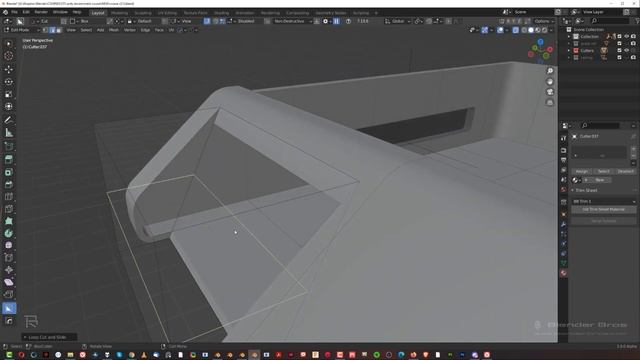Open the Edit menu
Image resolution: width=640 pixels, height=360 pixels.
(x=26, y=12)
